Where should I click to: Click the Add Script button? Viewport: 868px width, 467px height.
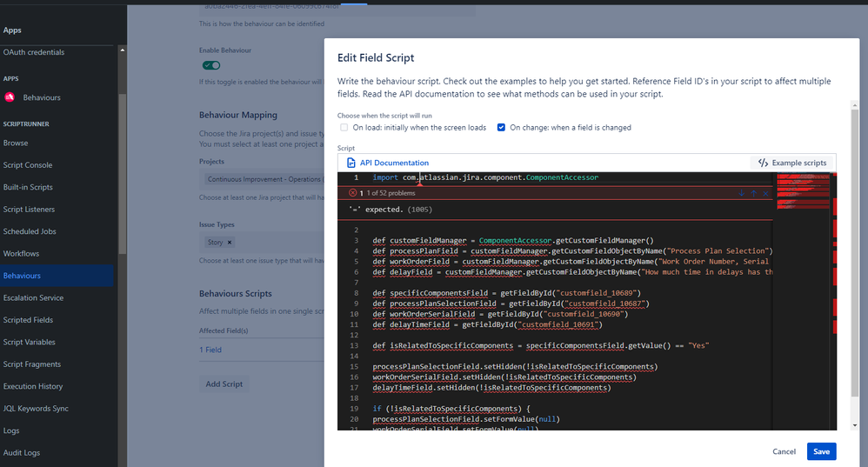click(x=224, y=384)
